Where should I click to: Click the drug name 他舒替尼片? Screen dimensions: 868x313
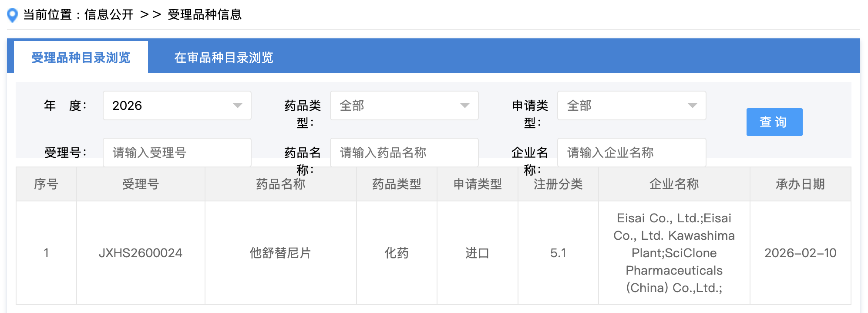280,253
